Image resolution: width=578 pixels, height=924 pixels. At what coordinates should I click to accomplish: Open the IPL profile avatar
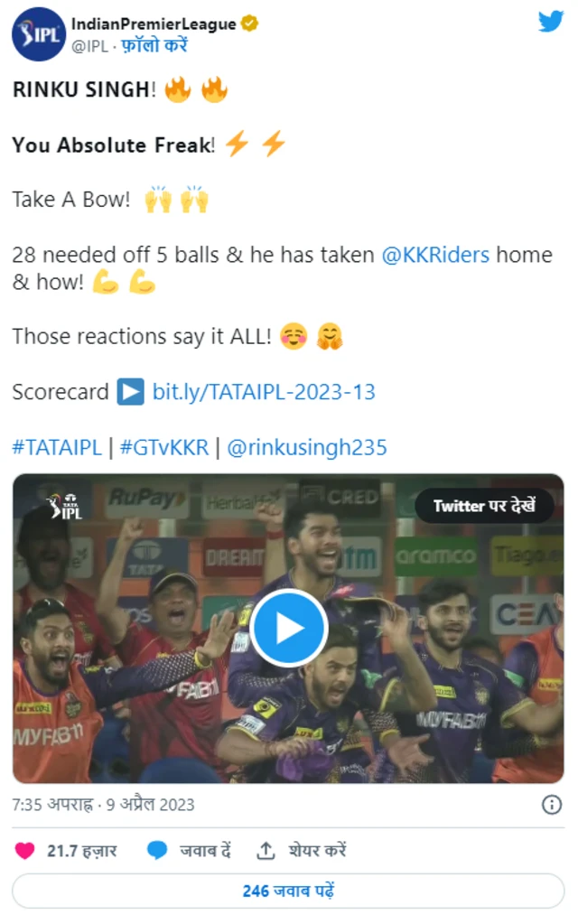38,33
